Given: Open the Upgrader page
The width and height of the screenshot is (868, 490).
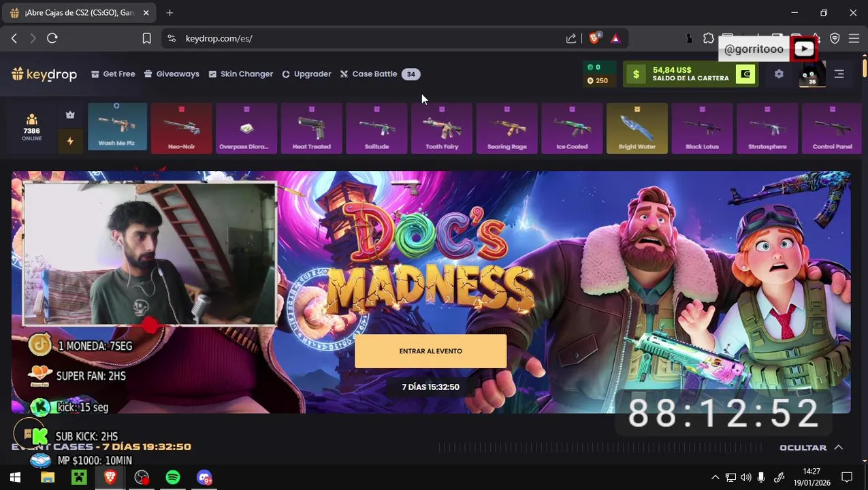Looking at the screenshot, I should point(306,74).
